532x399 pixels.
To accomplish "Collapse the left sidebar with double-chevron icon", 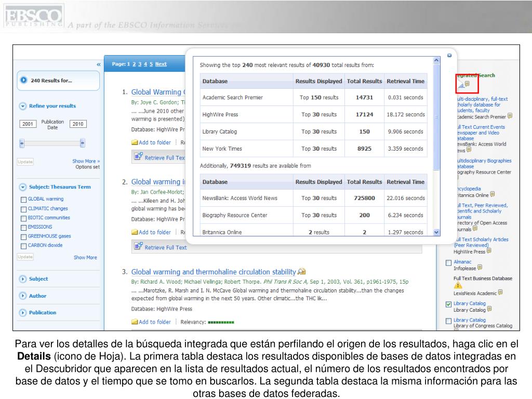I will point(98,64).
